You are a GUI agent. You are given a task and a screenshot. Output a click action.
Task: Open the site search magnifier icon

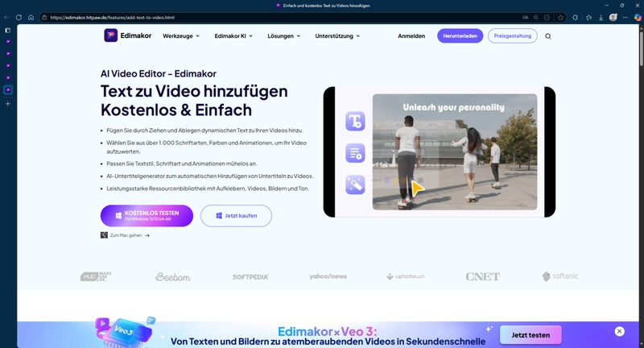pos(548,36)
